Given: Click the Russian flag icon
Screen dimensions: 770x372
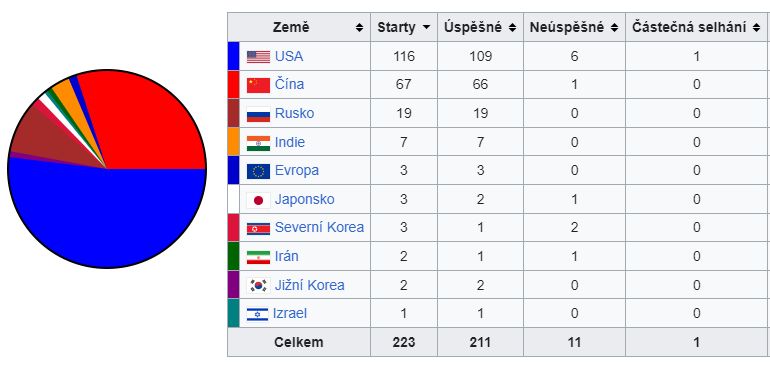Looking at the screenshot, I should (x=258, y=114).
